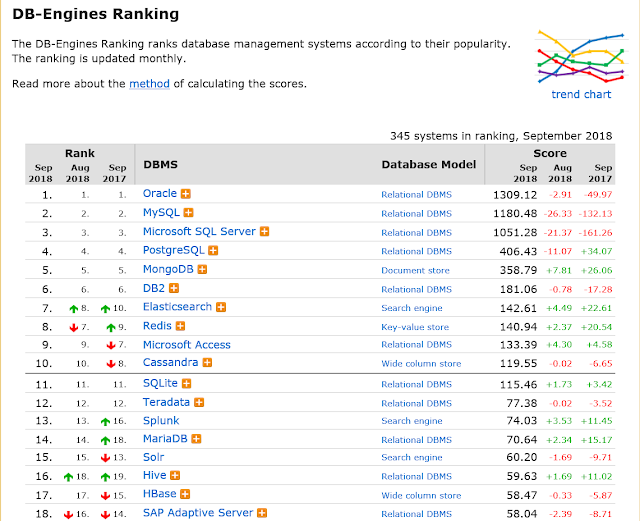
Task: Follow the method link
Action: click(x=149, y=84)
